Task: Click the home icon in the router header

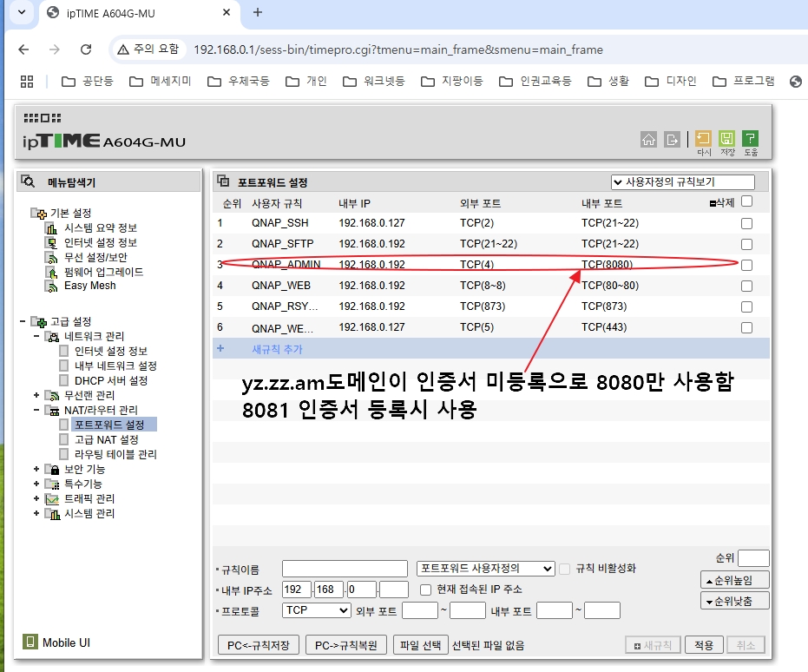Action: 648,137
